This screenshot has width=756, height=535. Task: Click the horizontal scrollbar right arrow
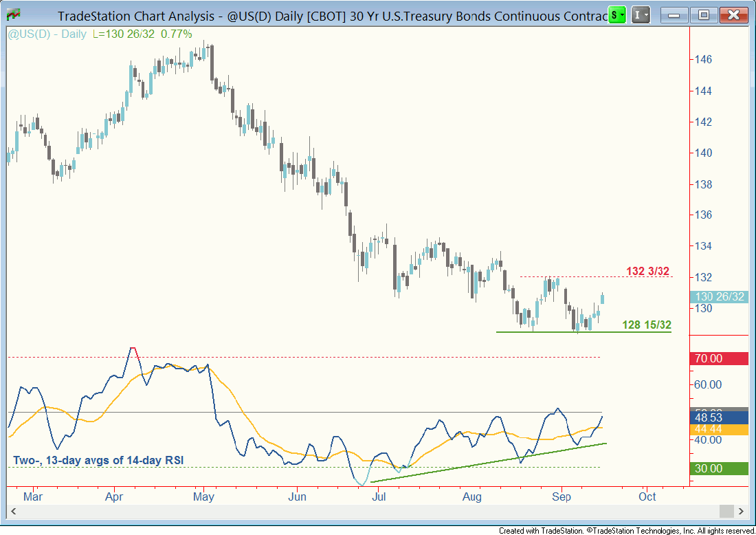coord(741,512)
